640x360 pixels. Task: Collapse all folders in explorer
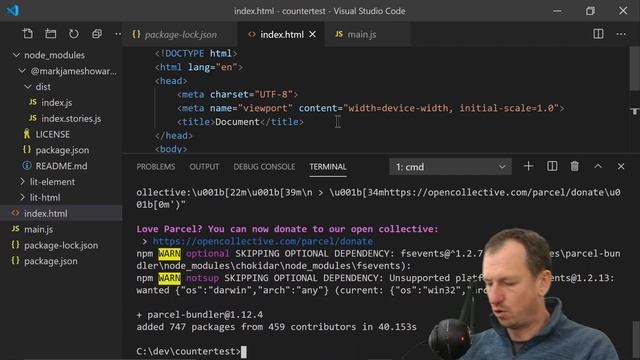point(97,33)
